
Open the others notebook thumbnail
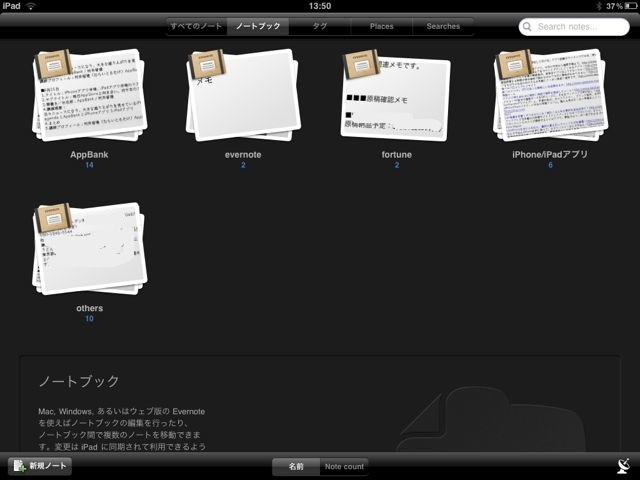point(89,248)
